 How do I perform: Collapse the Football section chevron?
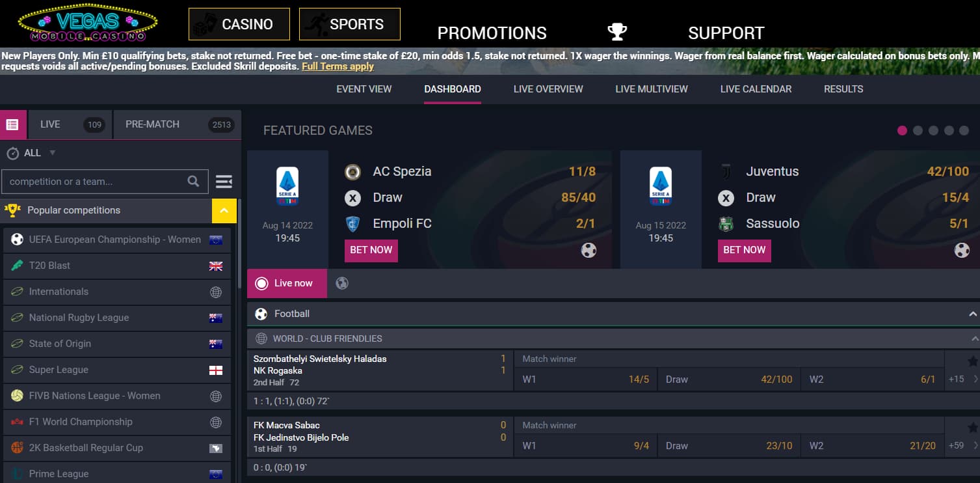coord(972,314)
